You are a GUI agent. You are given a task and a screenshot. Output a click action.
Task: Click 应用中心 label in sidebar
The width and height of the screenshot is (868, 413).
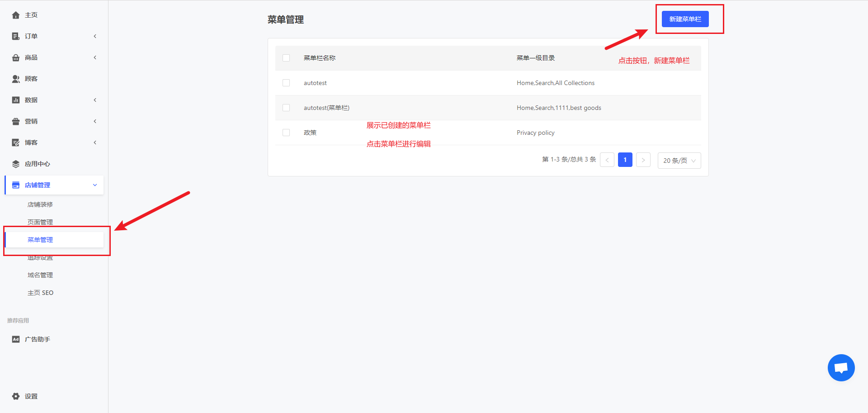[x=38, y=164]
